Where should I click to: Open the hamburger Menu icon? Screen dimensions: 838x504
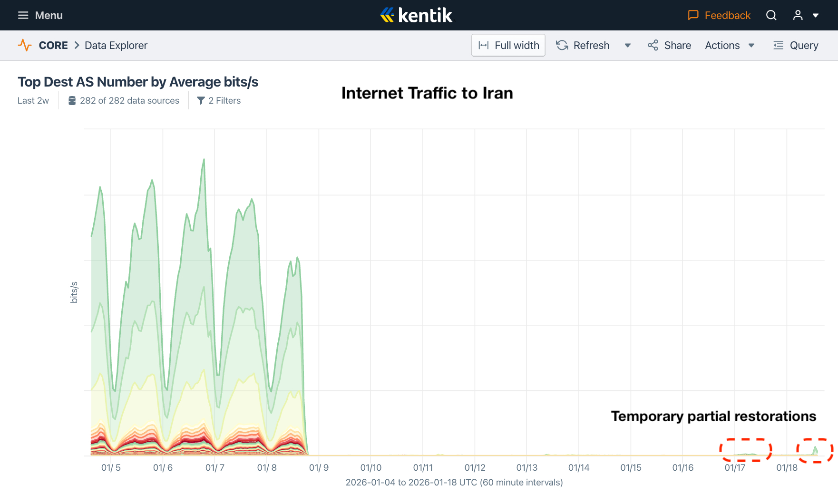click(23, 15)
